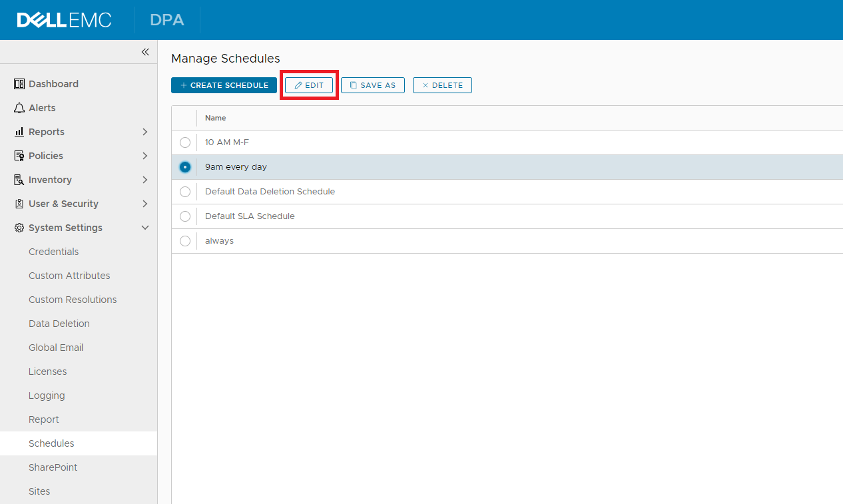Click the User & Security icon

tap(19, 204)
